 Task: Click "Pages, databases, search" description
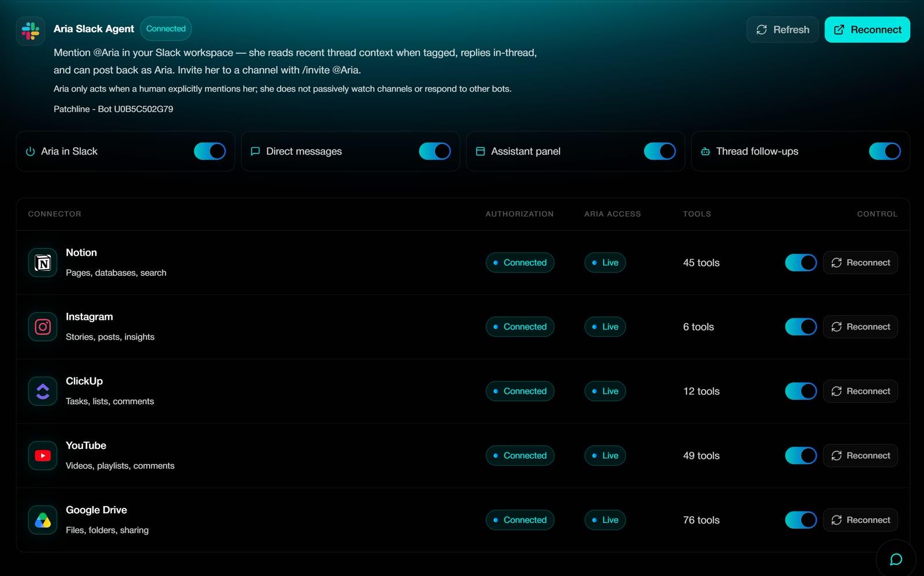tap(116, 273)
